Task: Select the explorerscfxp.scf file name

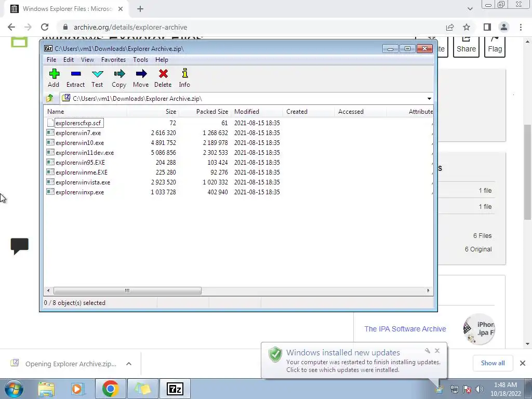Action: click(78, 123)
